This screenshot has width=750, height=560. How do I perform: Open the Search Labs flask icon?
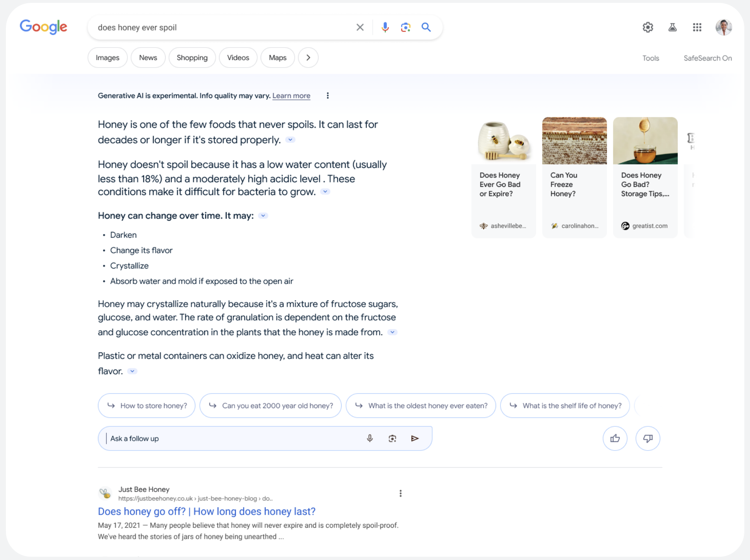[x=672, y=27]
